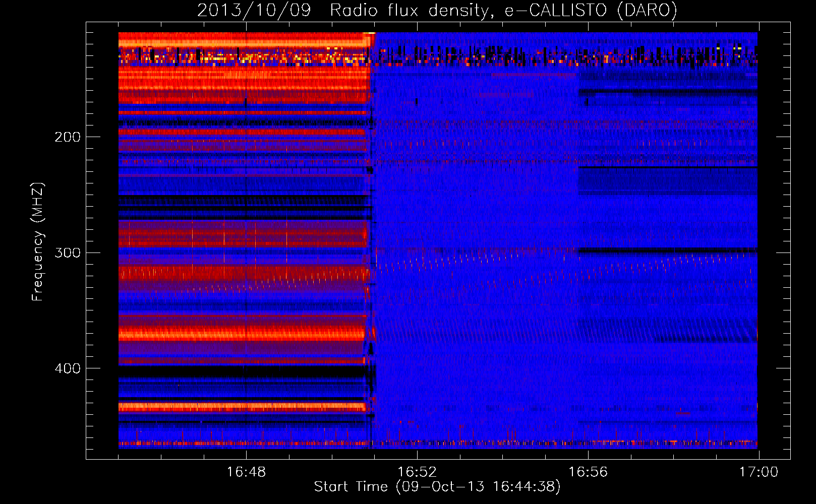The image size is (816, 504).
Task: Click the 400 frequency tick label
Action: tap(68, 368)
